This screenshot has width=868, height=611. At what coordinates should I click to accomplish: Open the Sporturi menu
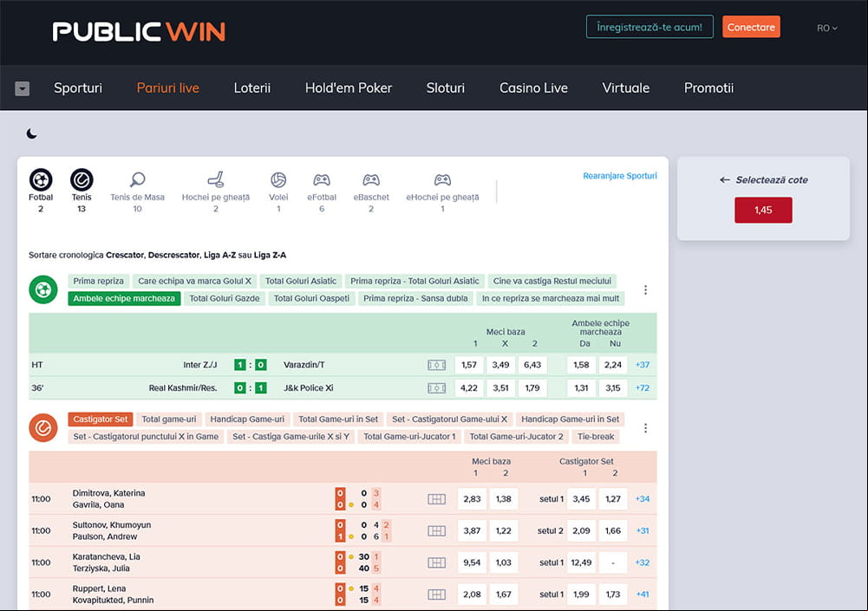pos(78,88)
